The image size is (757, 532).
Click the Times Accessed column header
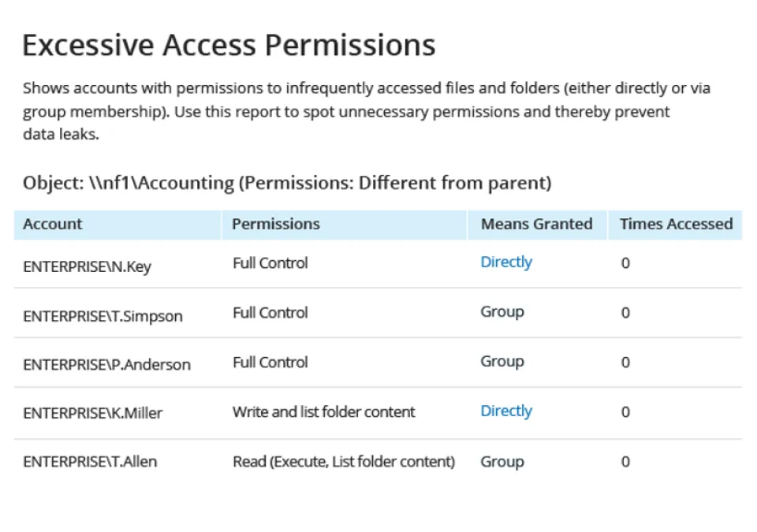click(x=676, y=224)
